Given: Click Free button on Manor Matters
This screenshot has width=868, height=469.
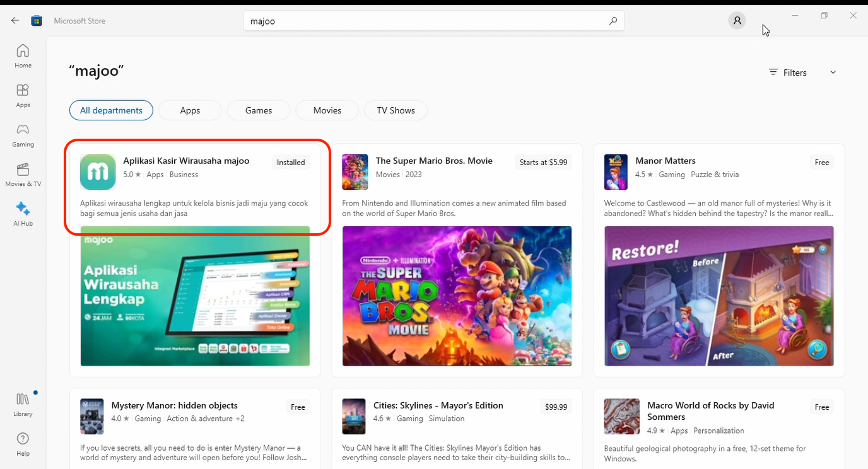Looking at the screenshot, I should pos(822,162).
